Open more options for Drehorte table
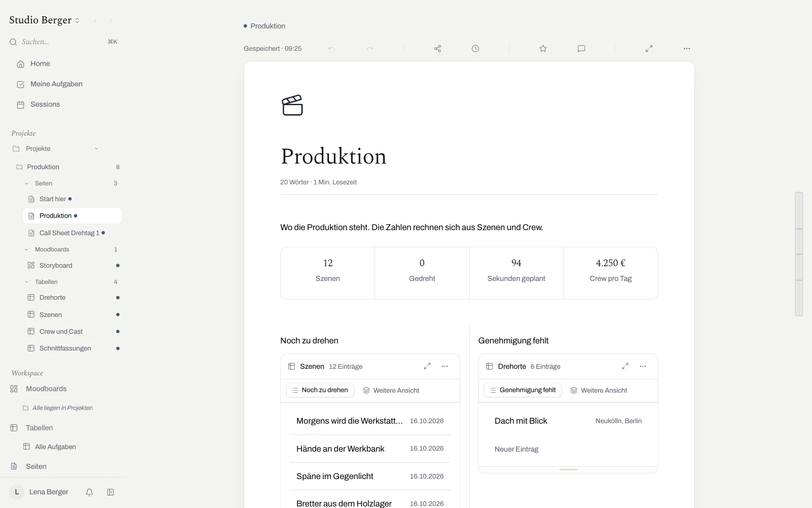This screenshot has width=812, height=508. (643, 366)
